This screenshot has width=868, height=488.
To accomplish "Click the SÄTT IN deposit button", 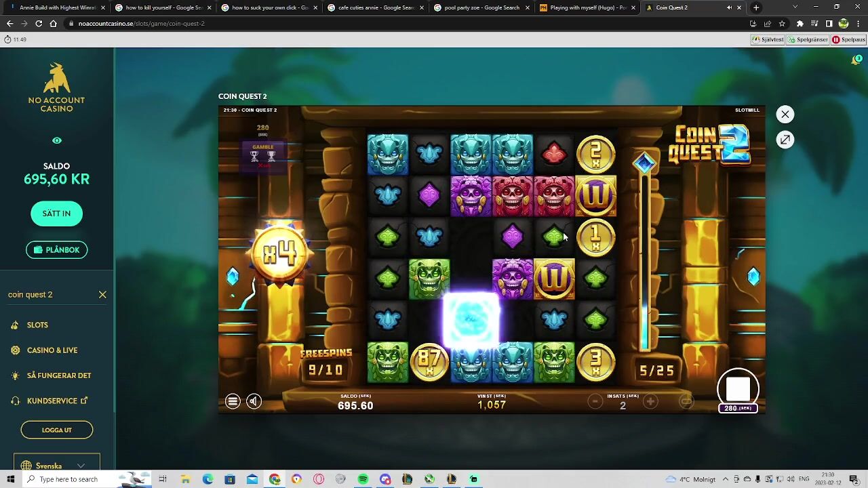I will click(57, 213).
